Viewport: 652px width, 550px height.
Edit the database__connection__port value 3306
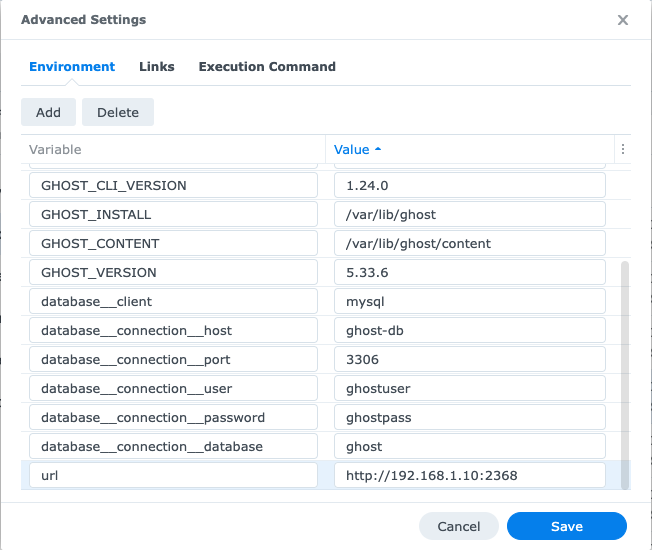(470, 359)
